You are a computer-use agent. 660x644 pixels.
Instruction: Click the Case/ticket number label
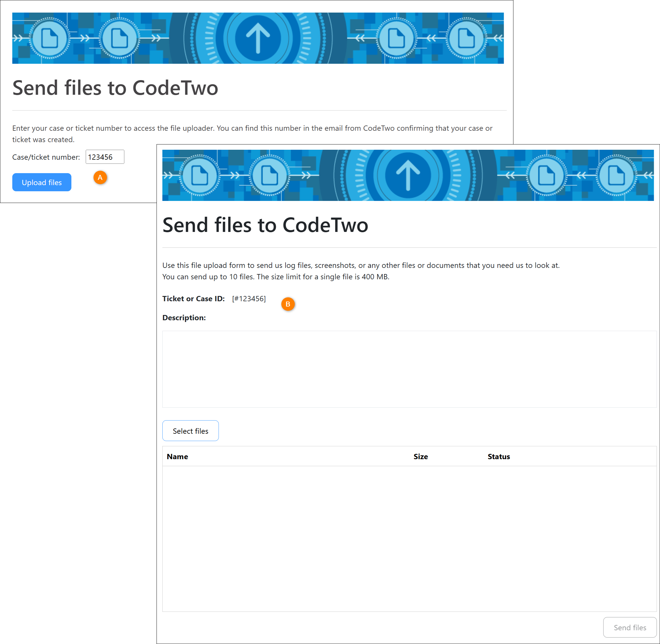[x=46, y=157]
